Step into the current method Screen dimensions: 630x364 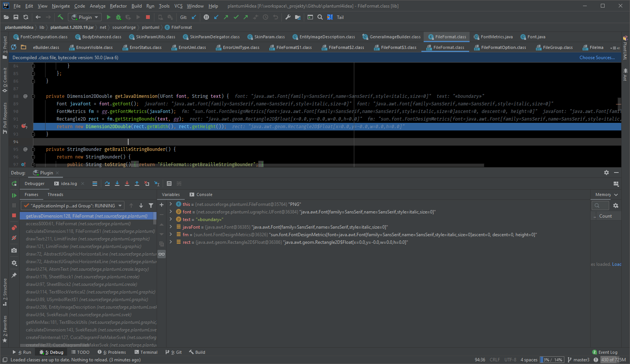[x=117, y=184]
